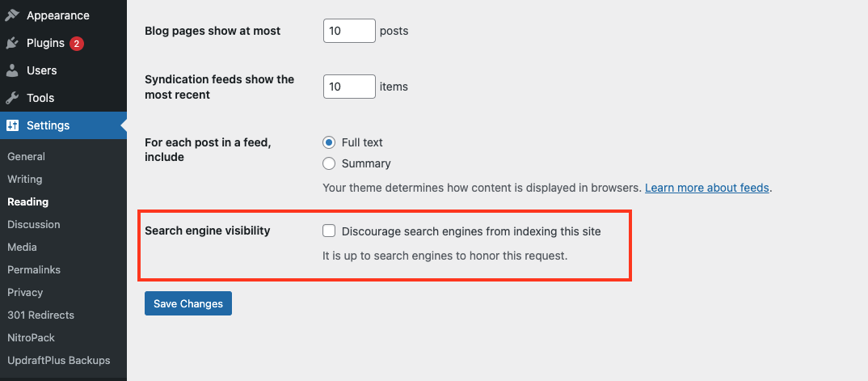Click the Blog pages posts number field
Viewport: 868px width, 381px height.
pos(349,31)
